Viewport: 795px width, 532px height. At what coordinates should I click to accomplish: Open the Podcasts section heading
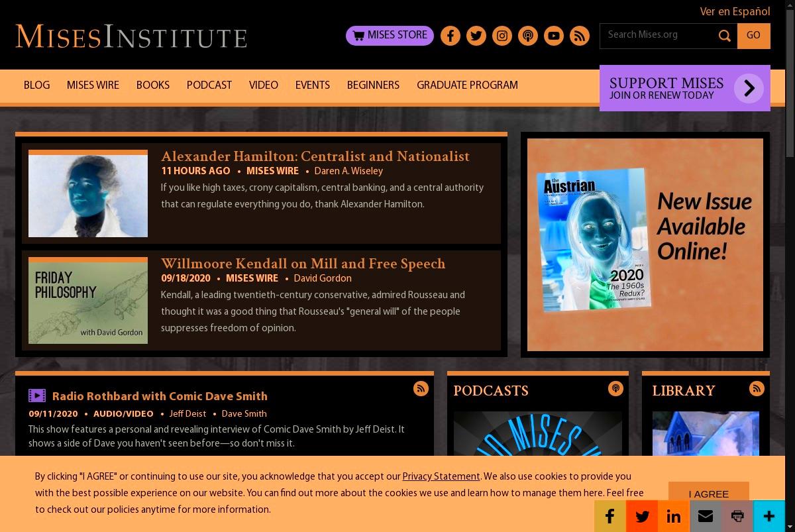pos(491,391)
